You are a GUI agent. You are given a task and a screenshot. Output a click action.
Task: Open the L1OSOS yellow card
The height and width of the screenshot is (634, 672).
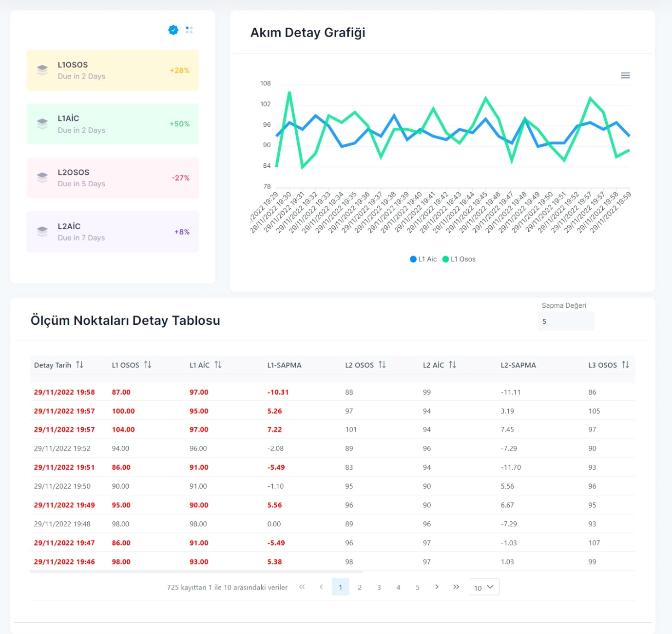(113, 70)
